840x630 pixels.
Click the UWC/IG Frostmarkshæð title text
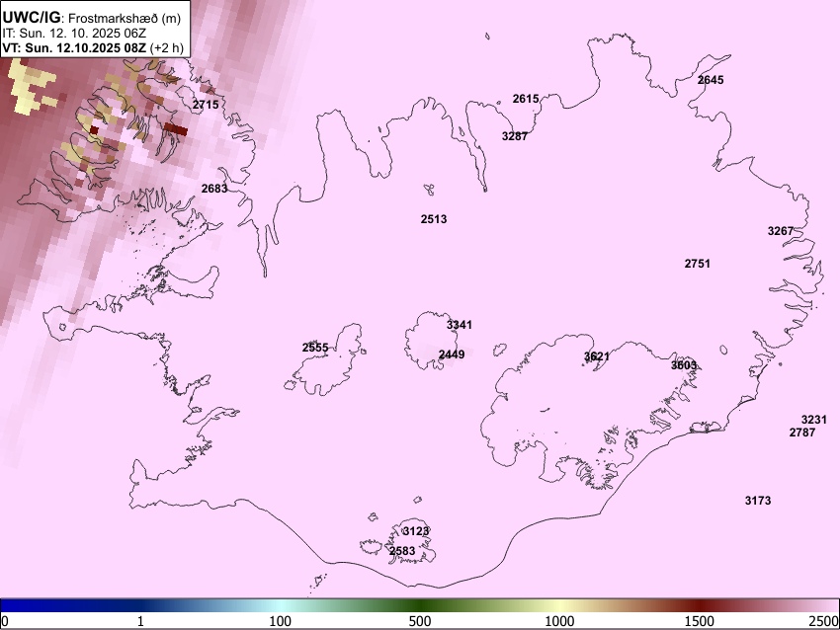coord(92,17)
